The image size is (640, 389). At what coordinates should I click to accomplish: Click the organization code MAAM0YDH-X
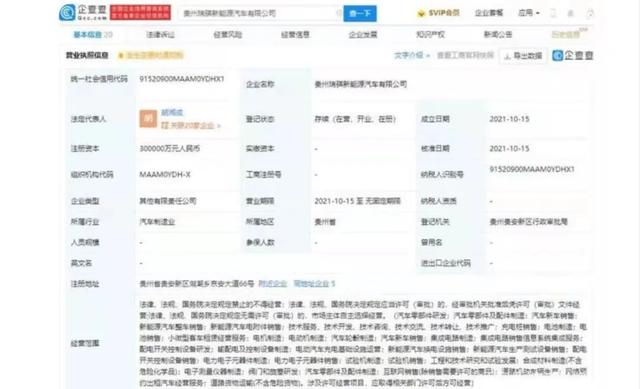(165, 175)
